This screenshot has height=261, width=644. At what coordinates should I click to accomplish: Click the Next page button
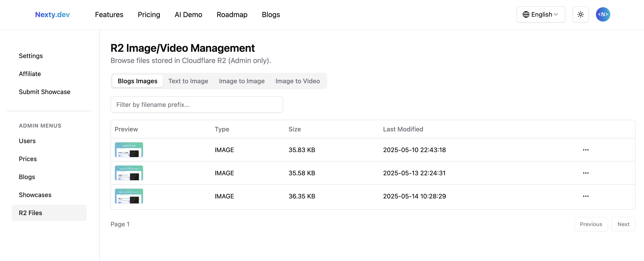coord(623,224)
